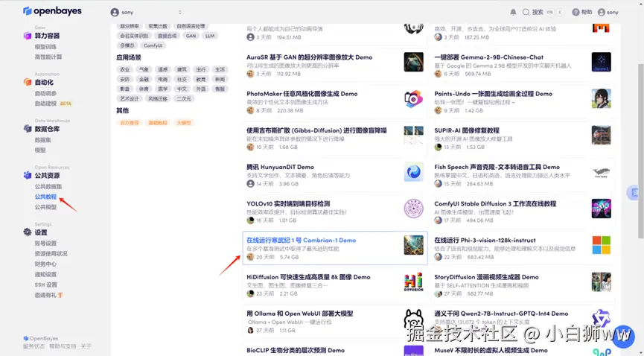Open the 设置 gear icon

[x=28, y=232]
